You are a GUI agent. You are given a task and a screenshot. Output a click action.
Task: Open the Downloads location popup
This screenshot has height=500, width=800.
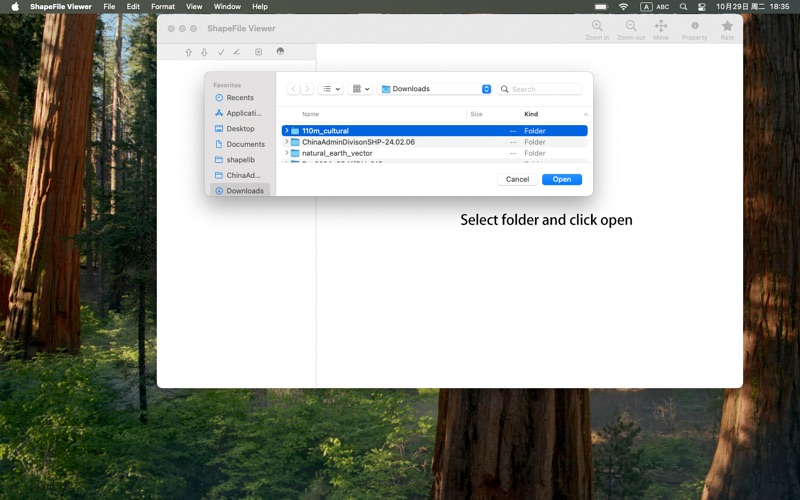point(436,89)
